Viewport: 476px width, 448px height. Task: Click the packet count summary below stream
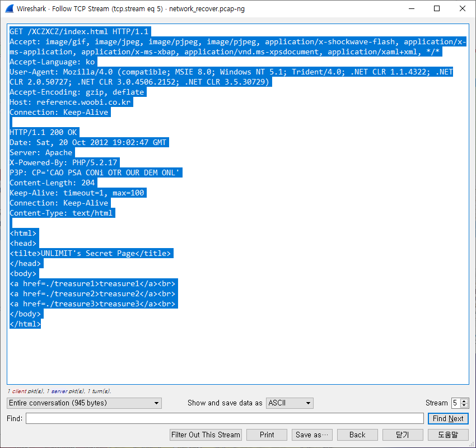[x=59, y=391]
